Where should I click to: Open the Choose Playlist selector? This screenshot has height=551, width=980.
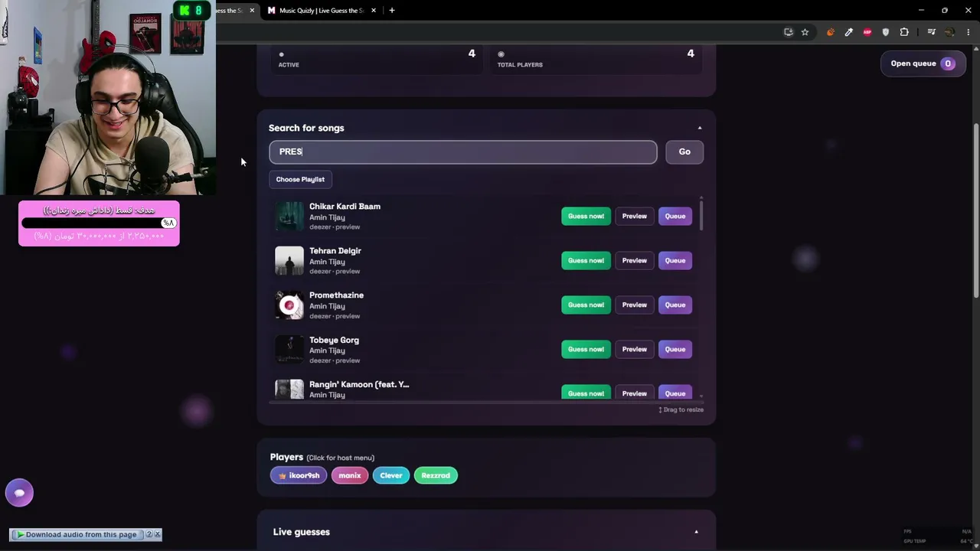(x=300, y=179)
